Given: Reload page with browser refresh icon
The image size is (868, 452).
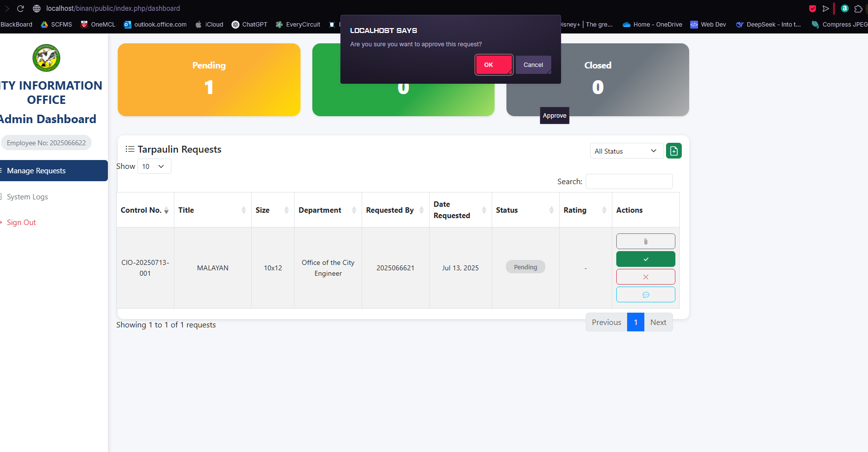Looking at the screenshot, I should click(20, 8).
